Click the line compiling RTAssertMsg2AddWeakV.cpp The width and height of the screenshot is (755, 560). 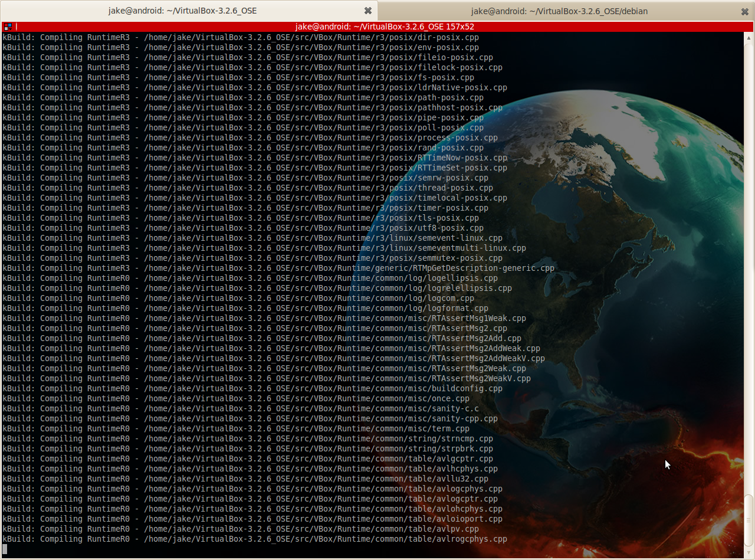click(274, 358)
